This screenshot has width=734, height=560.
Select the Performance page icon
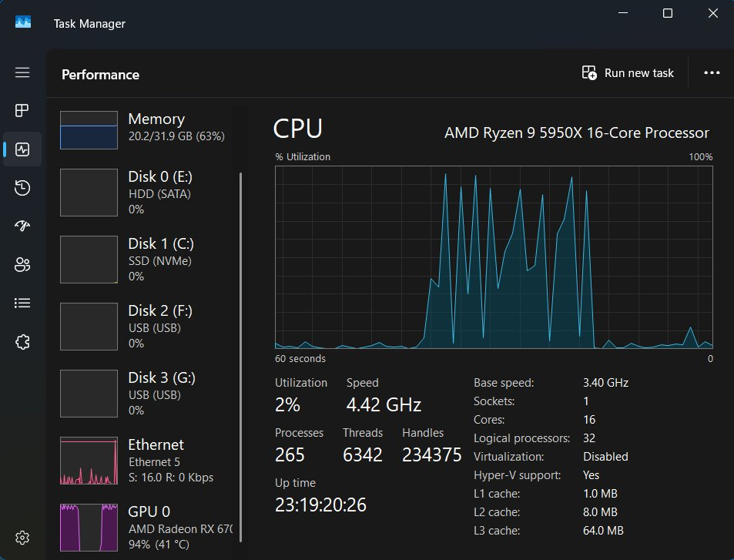pyautogui.click(x=22, y=149)
